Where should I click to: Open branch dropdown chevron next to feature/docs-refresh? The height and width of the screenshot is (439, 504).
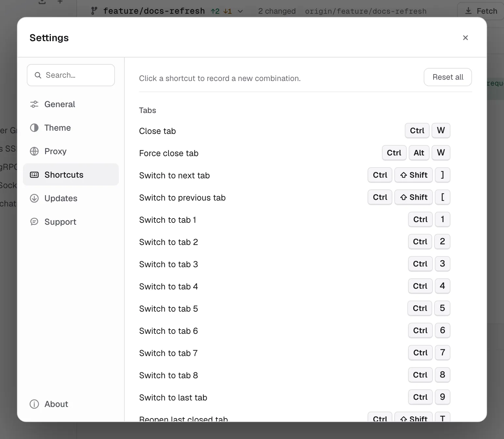click(240, 11)
